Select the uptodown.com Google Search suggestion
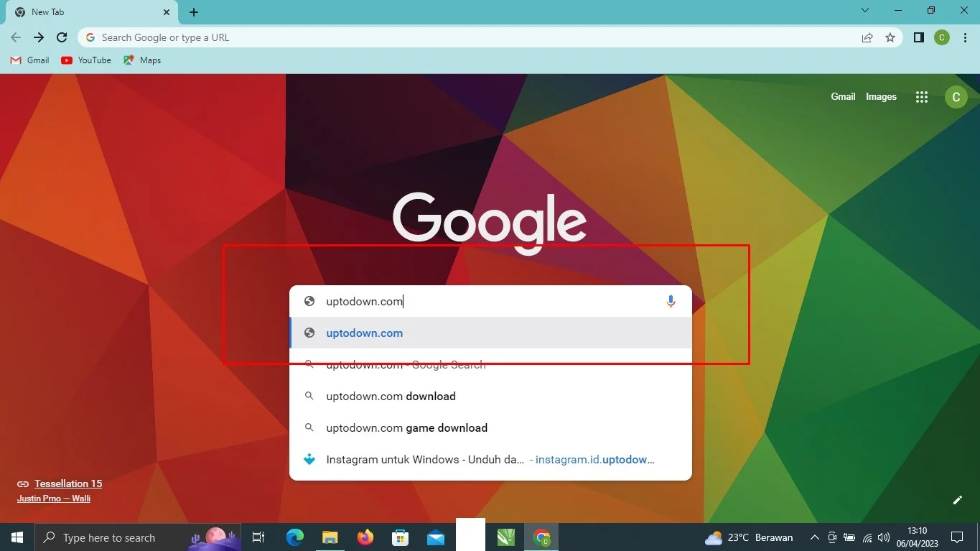This screenshot has height=551, width=980. point(490,364)
